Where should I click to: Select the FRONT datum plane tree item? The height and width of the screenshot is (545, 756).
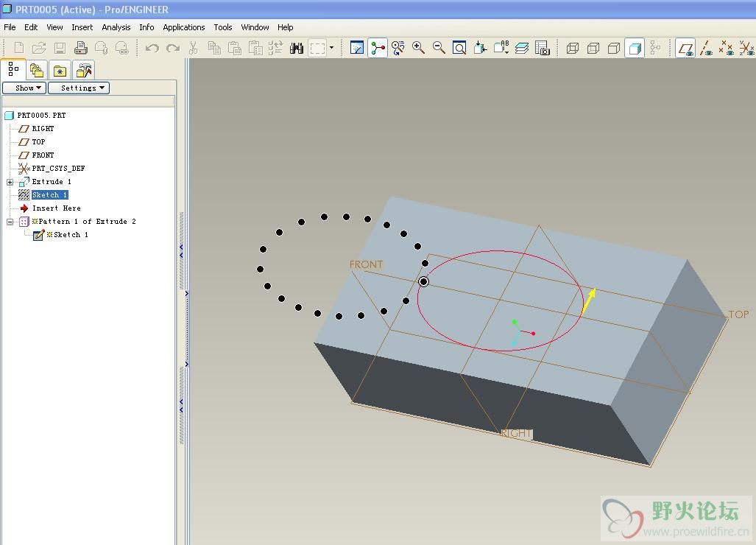point(43,155)
